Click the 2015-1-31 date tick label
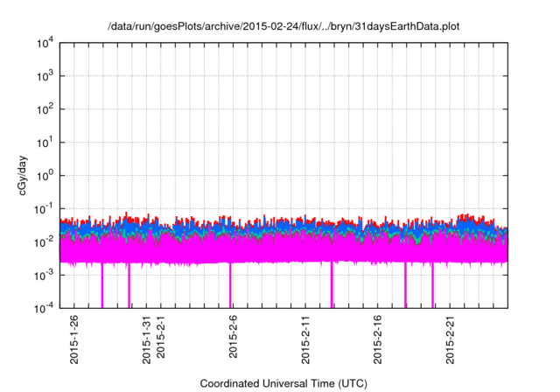 [146, 339]
